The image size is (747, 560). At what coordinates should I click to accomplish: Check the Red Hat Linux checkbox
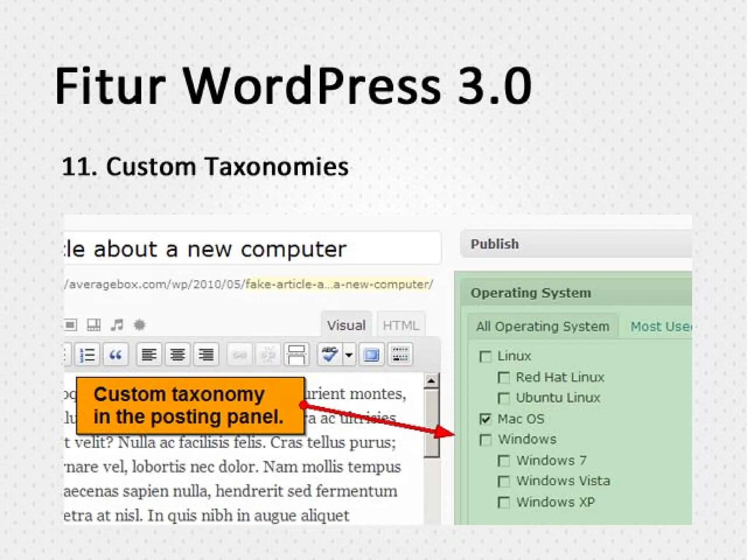click(x=504, y=377)
